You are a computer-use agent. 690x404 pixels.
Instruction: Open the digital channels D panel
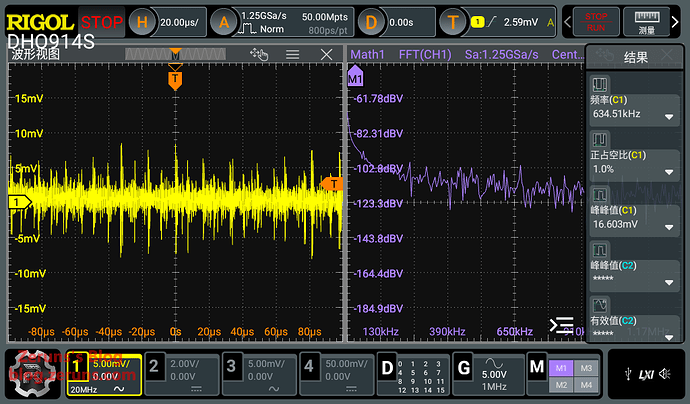tap(387, 366)
